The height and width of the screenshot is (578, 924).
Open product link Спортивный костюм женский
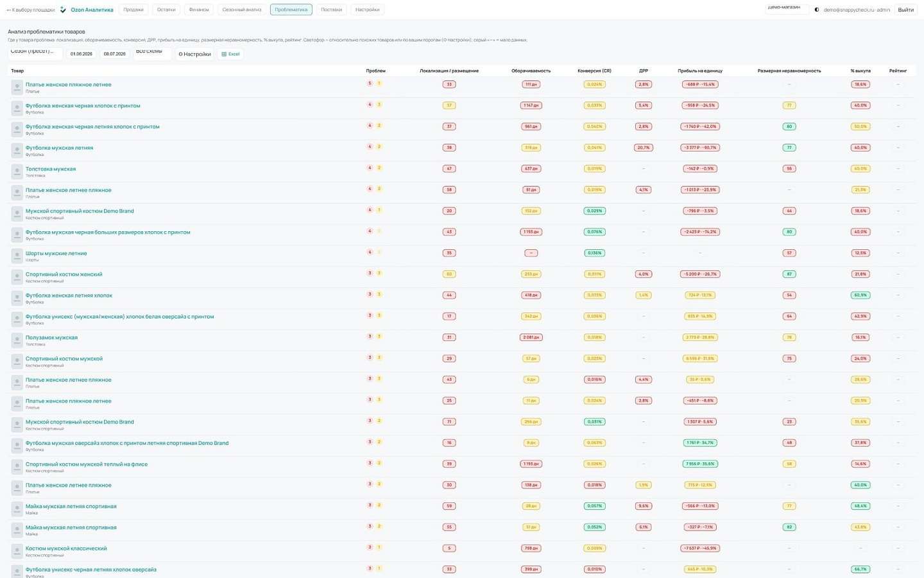[64, 274]
